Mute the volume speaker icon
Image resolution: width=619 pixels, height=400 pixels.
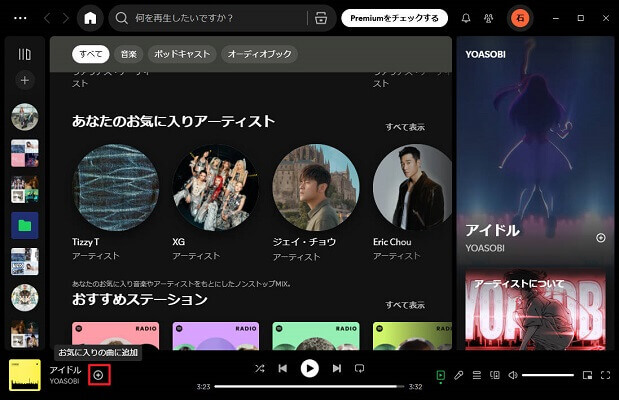click(x=513, y=375)
